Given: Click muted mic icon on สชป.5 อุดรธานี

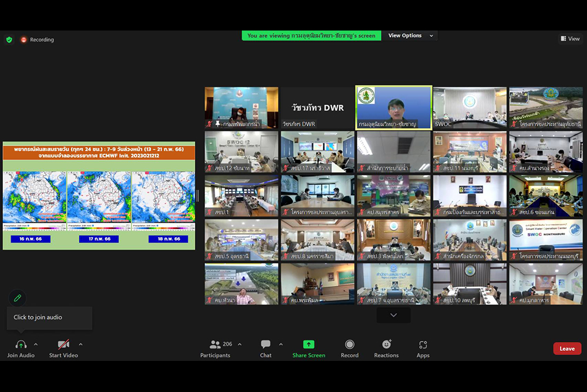Looking at the screenshot, I should [210, 256].
